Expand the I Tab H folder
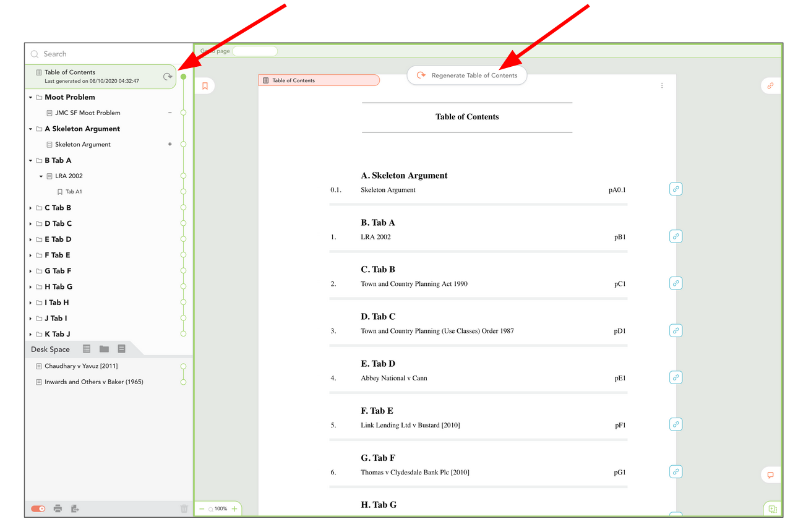The width and height of the screenshot is (798, 532). click(x=31, y=302)
